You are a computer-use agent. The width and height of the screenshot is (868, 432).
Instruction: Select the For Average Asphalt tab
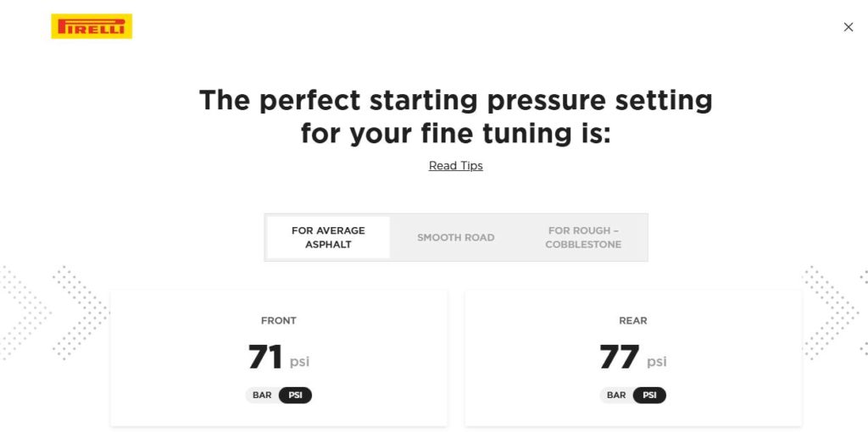[x=328, y=237]
